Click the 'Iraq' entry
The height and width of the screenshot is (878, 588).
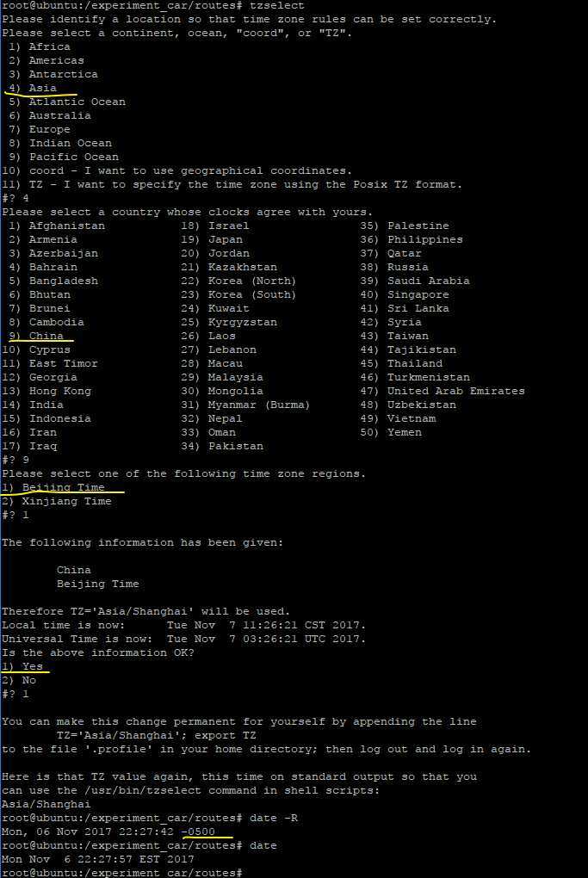43,446
